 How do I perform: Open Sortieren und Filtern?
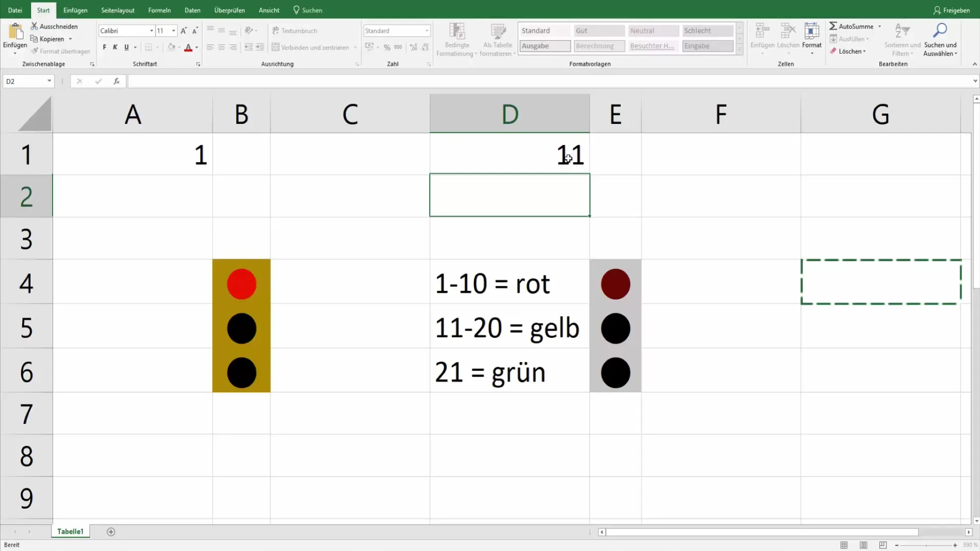click(902, 40)
